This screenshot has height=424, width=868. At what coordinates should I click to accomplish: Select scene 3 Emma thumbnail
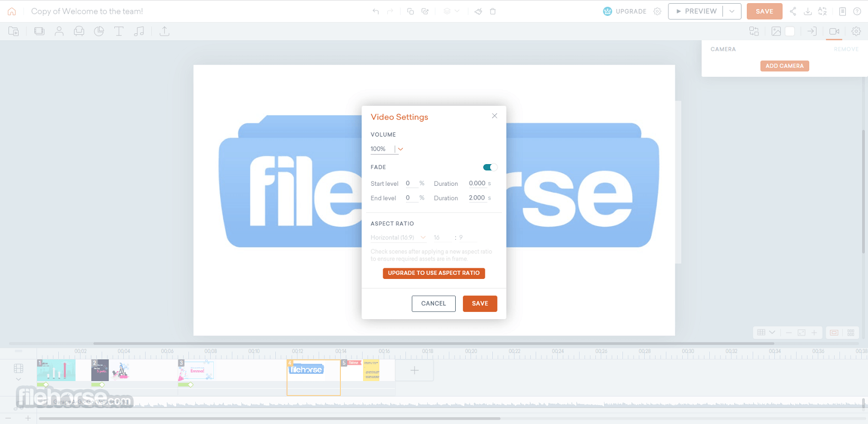[x=196, y=370]
